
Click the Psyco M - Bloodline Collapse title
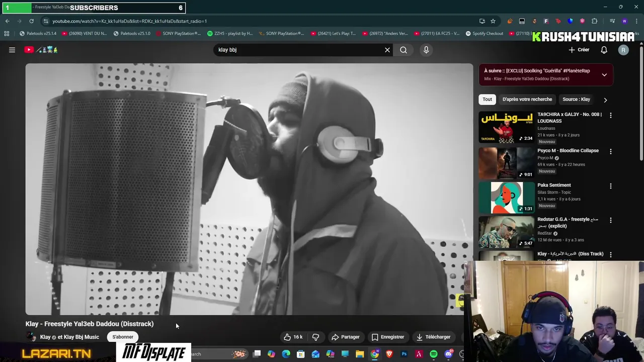(x=568, y=150)
